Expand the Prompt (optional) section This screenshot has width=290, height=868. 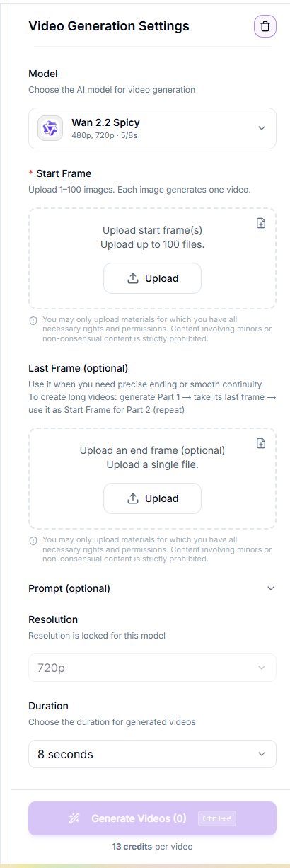click(152, 588)
